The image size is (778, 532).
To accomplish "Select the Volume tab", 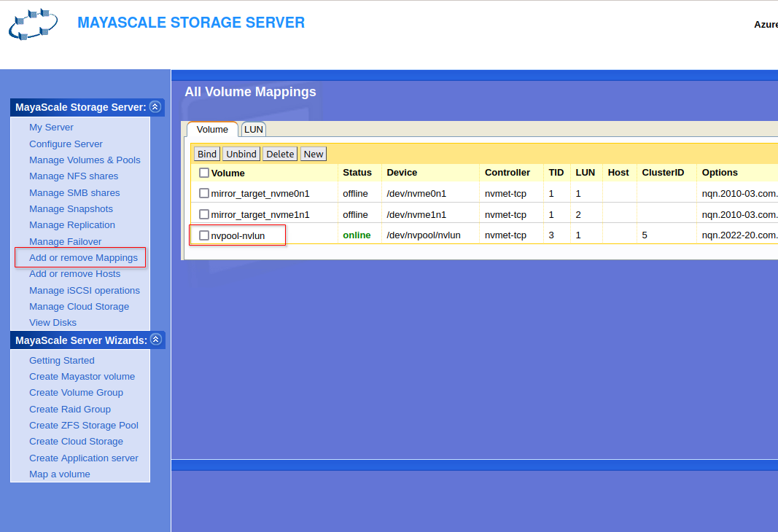I will click(212, 129).
